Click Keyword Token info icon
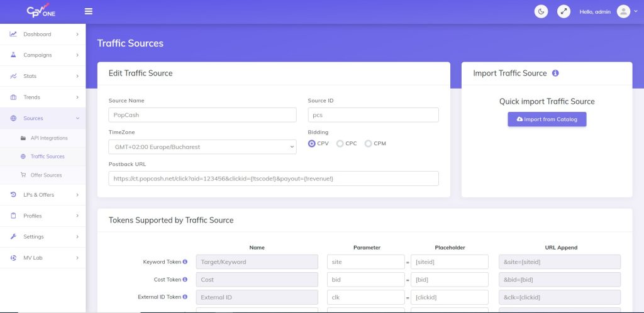The width and height of the screenshot is (644, 313). pos(185,261)
